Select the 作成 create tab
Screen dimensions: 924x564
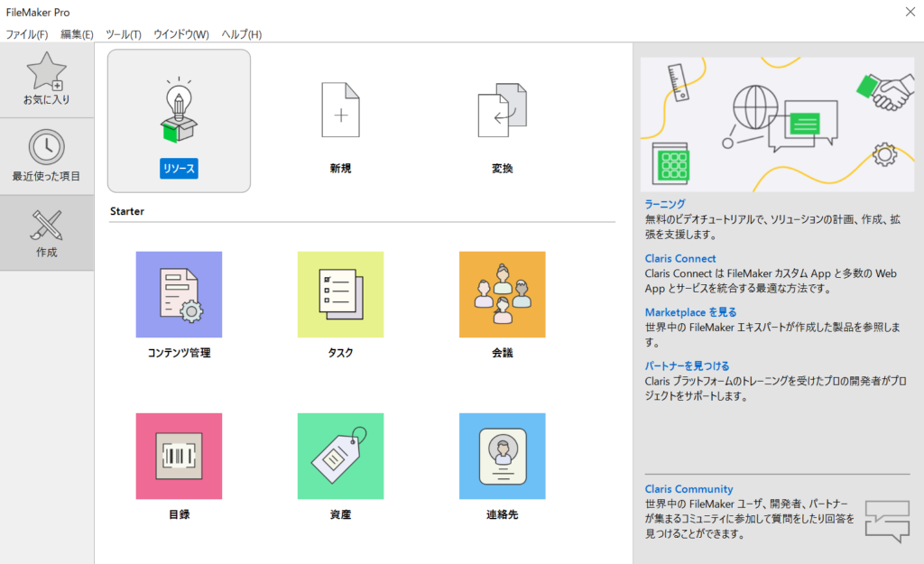point(47,233)
